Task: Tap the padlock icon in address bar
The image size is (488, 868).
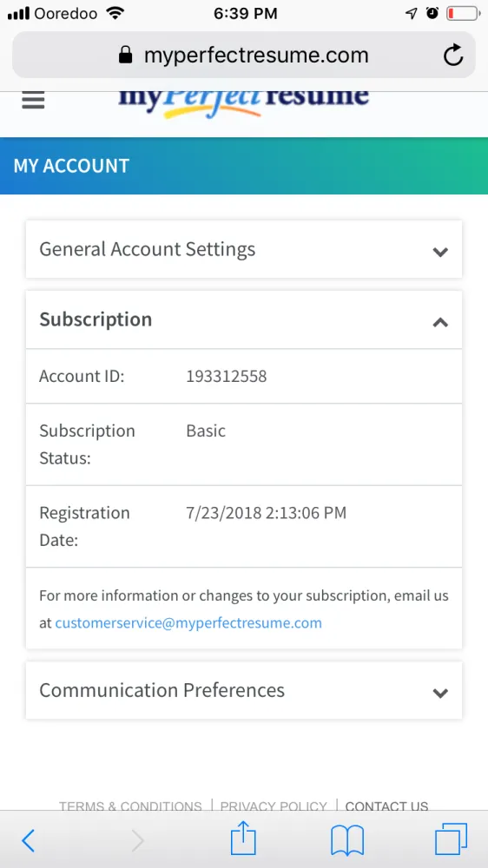Action: pos(126,55)
